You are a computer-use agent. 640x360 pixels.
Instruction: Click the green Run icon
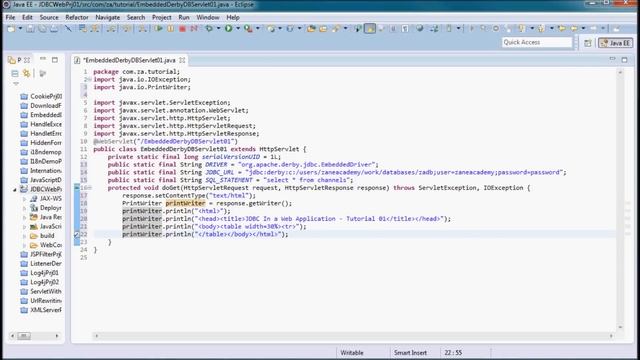229,29
